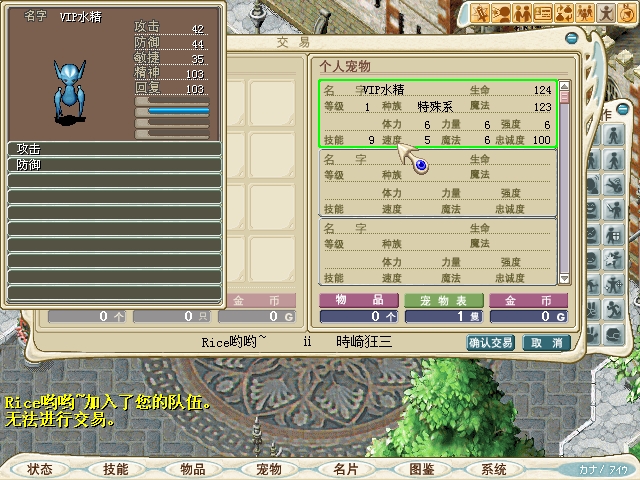Click the trade money bags icon
640x480 pixels.
[x=565, y=14]
